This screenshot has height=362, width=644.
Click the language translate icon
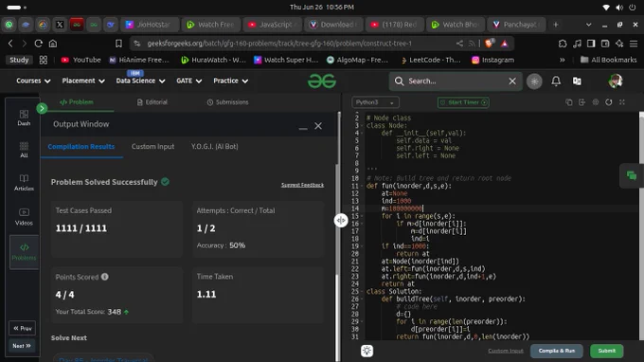point(577,81)
